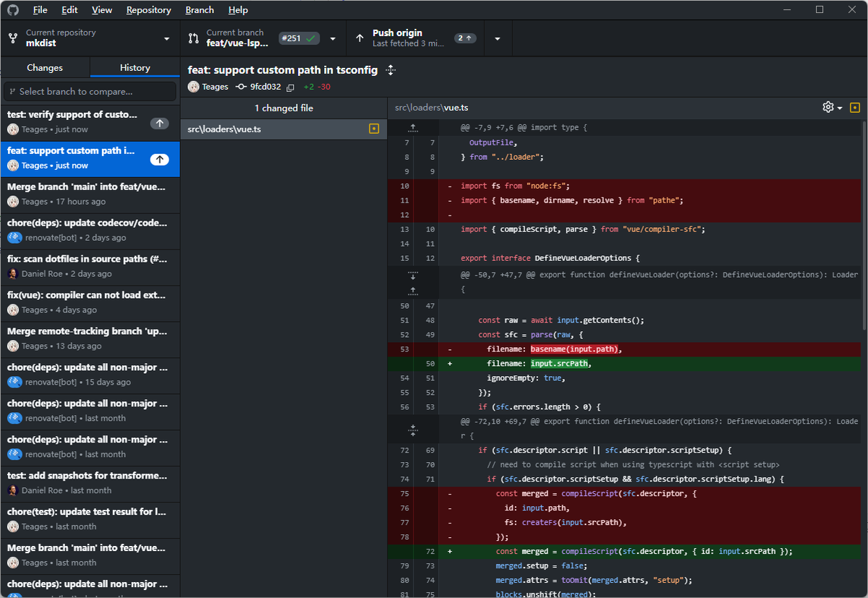Open pull request #251 status check
Screen dimensions: 868x598
(x=299, y=38)
